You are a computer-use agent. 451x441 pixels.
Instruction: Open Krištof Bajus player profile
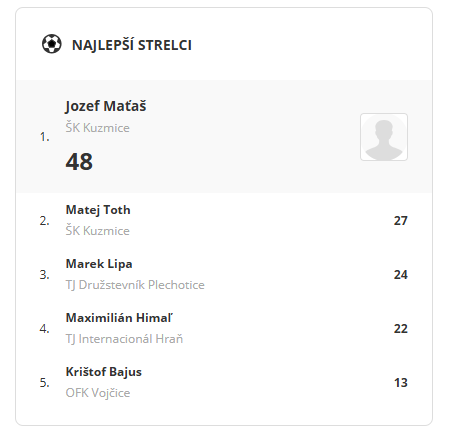tap(104, 372)
